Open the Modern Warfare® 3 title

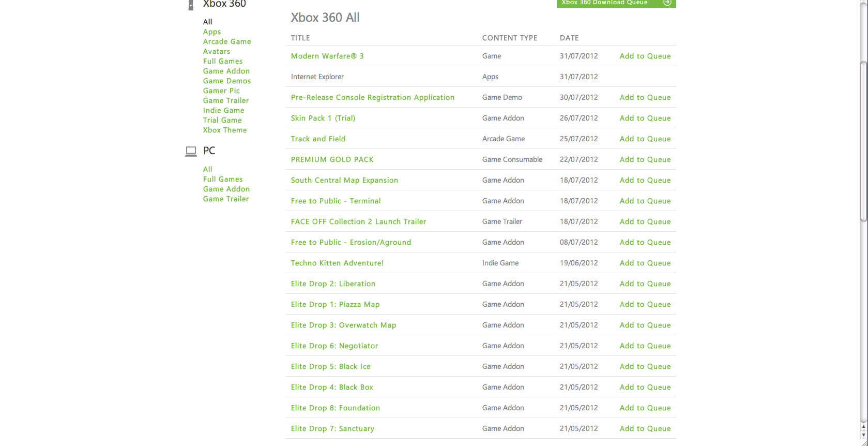coord(327,56)
